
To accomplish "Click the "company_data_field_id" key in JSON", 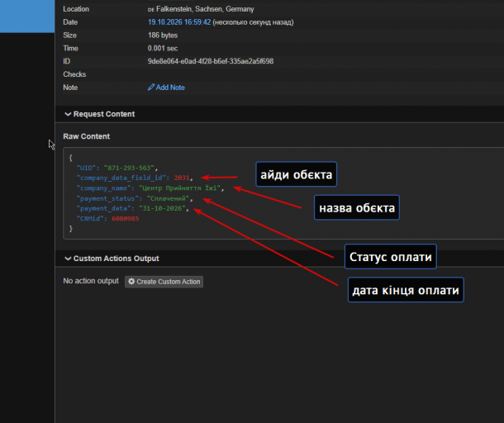I will pyautogui.click(x=121, y=178).
